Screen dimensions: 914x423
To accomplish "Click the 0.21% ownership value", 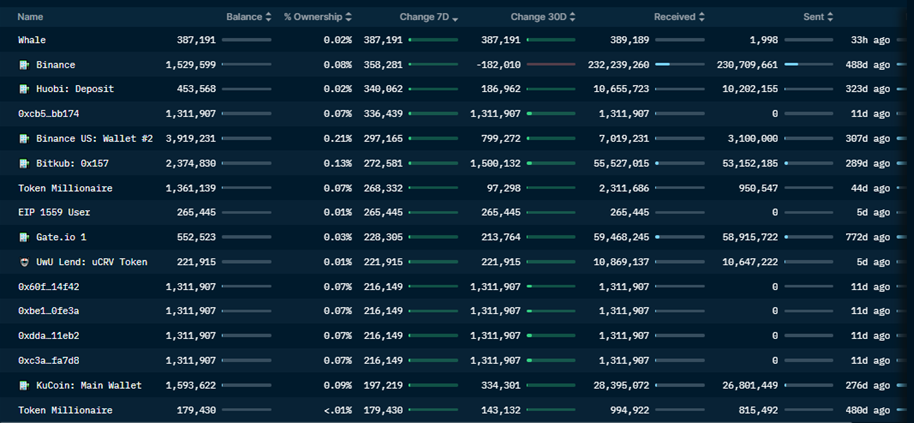I will click(x=338, y=139).
